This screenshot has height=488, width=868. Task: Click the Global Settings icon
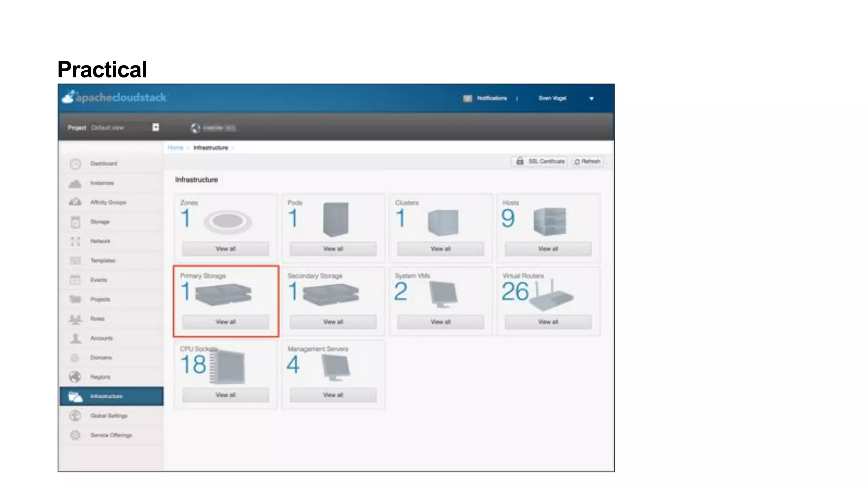click(x=75, y=416)
